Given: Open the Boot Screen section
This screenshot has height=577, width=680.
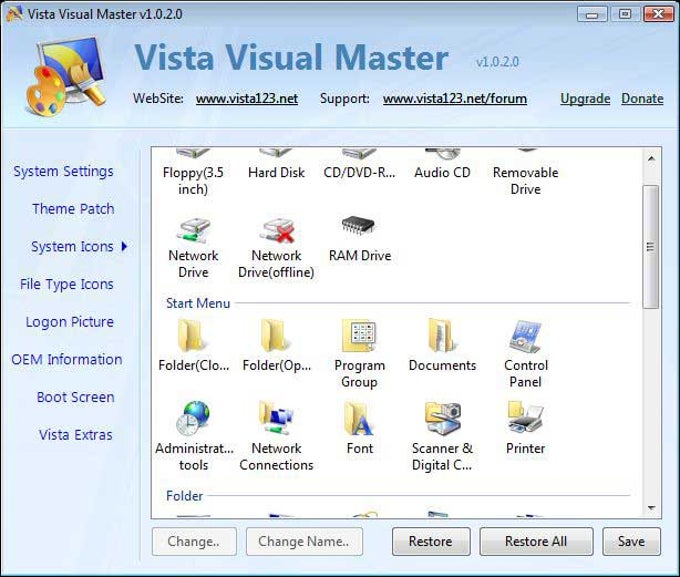Looking at the screenshot, I should click(x=75, y=397).
